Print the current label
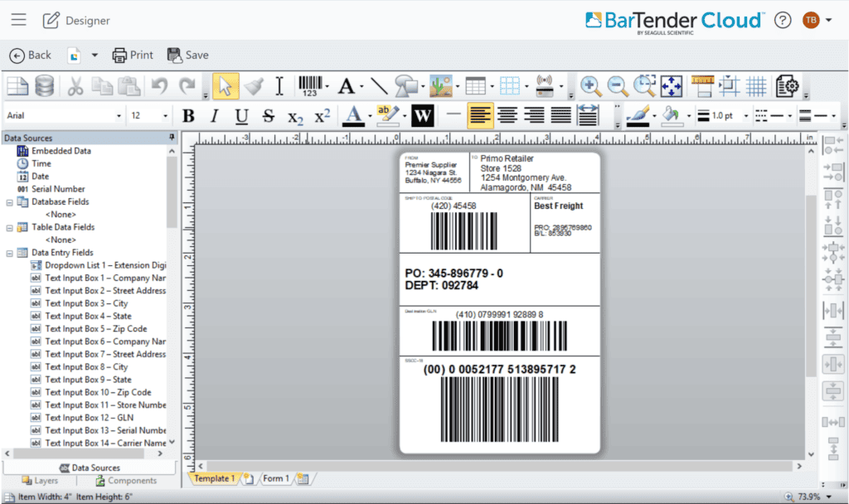This screenshot has height=504, width=849. pos(133,55)
